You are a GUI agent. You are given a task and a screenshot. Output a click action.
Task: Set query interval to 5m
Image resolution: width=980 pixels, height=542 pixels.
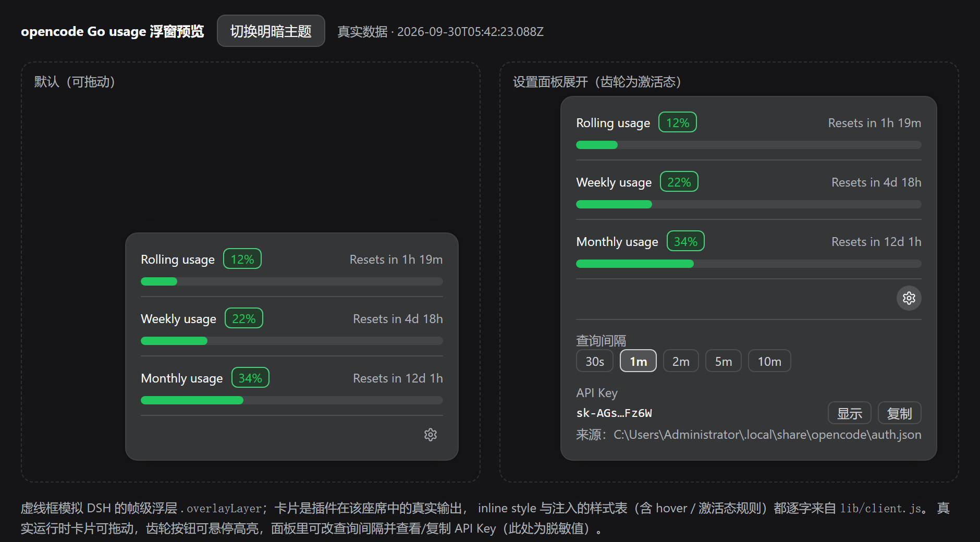(x=724, y=361)
